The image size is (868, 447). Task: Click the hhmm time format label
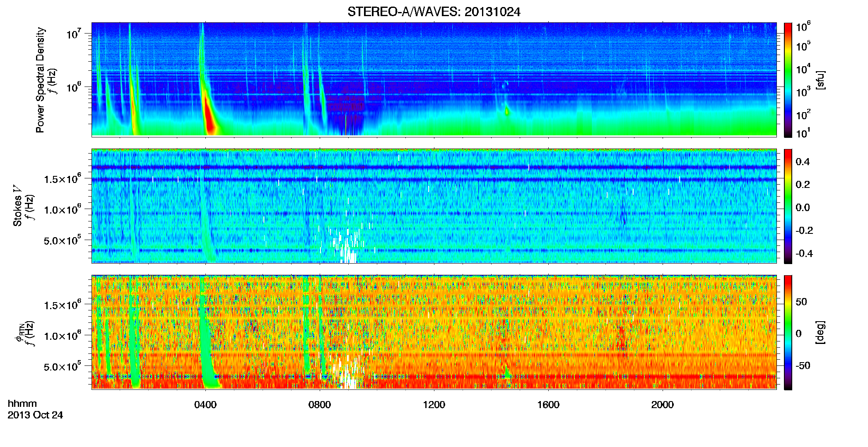pyautogui.click(x=22, y=404)
